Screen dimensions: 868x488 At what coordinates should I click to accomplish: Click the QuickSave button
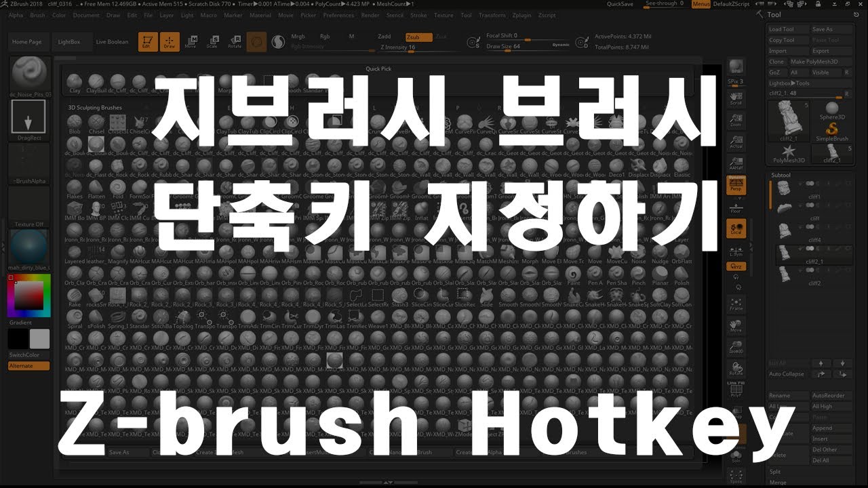pos(620,4)
